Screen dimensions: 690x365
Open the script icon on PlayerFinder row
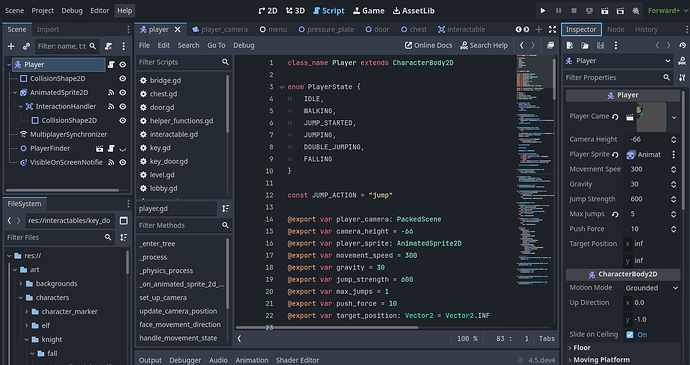[111, 148]
